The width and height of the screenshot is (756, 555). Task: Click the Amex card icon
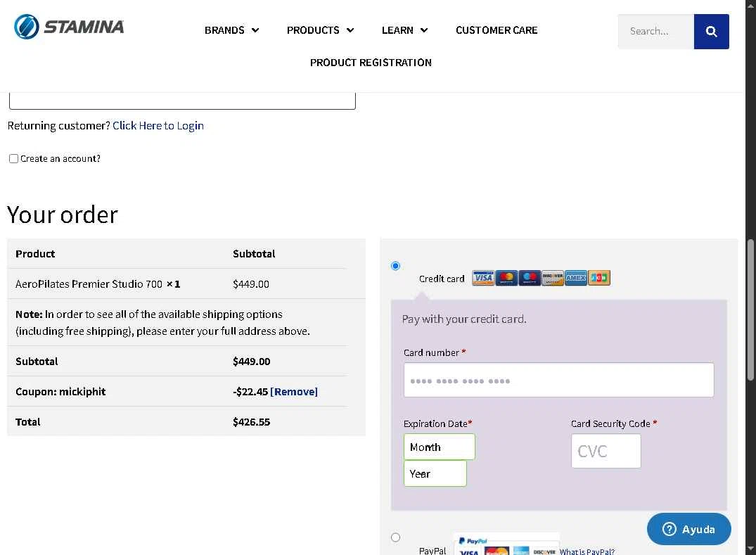coord(576,278)
